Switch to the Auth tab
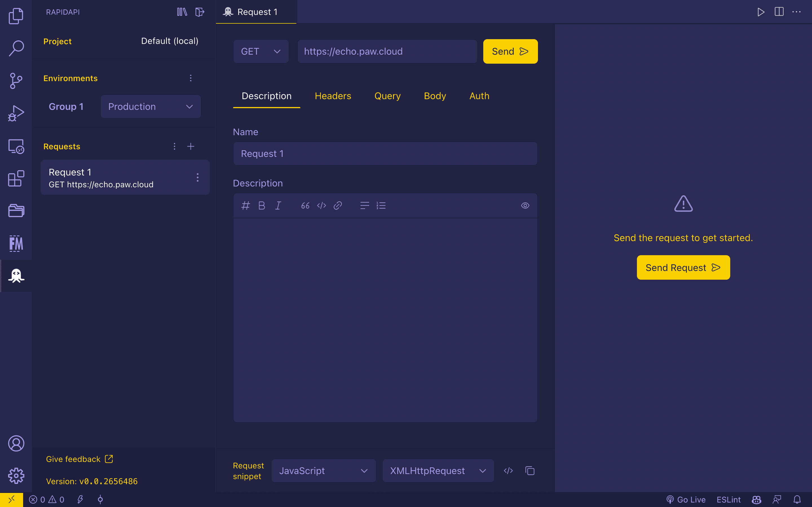Image resolution: width=812 pixels, height=507 pixels. (479, 96)
